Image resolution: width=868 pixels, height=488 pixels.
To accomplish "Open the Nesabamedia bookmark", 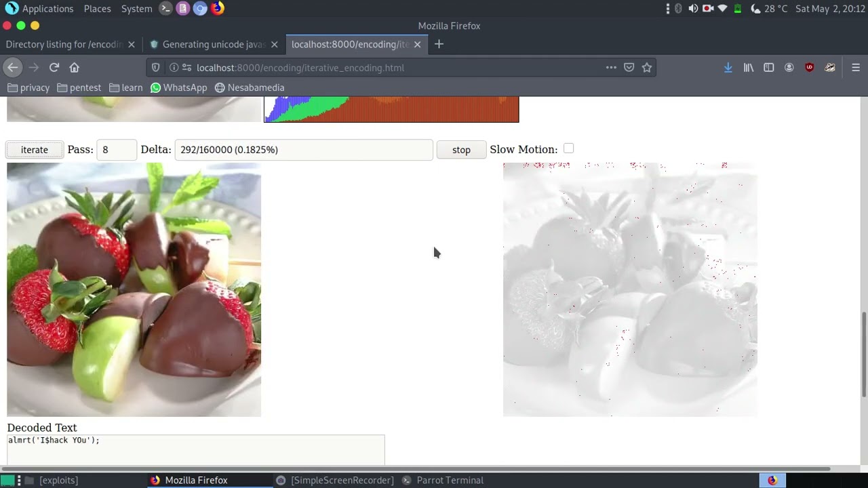I will click(x=250, y=87).
